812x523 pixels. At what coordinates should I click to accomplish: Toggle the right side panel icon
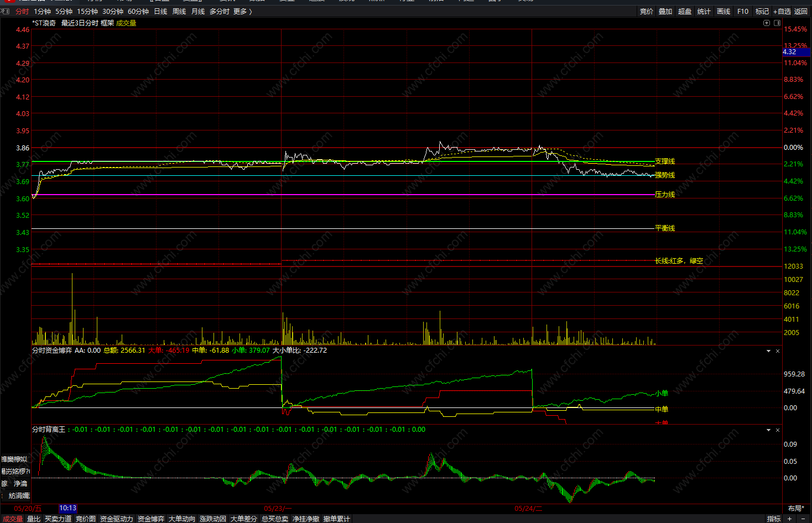coord(777,23)
